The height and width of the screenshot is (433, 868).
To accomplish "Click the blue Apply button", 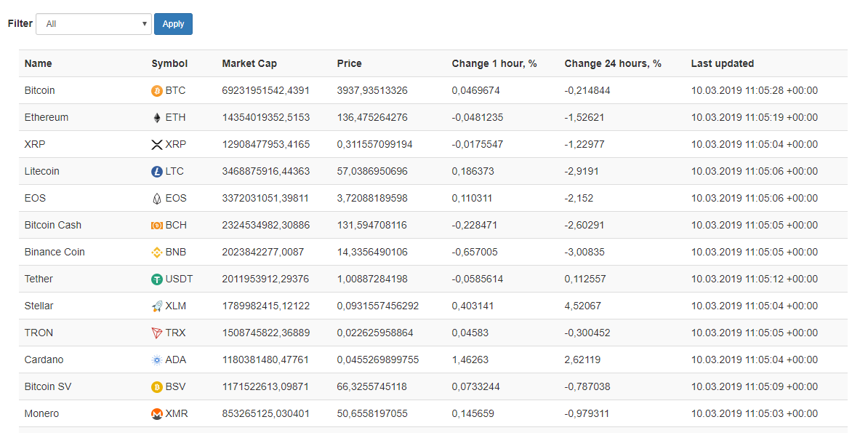I will coord(173,24).
